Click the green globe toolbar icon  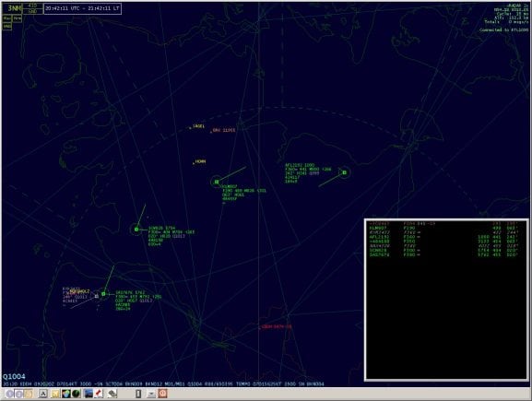pos(76,394)
